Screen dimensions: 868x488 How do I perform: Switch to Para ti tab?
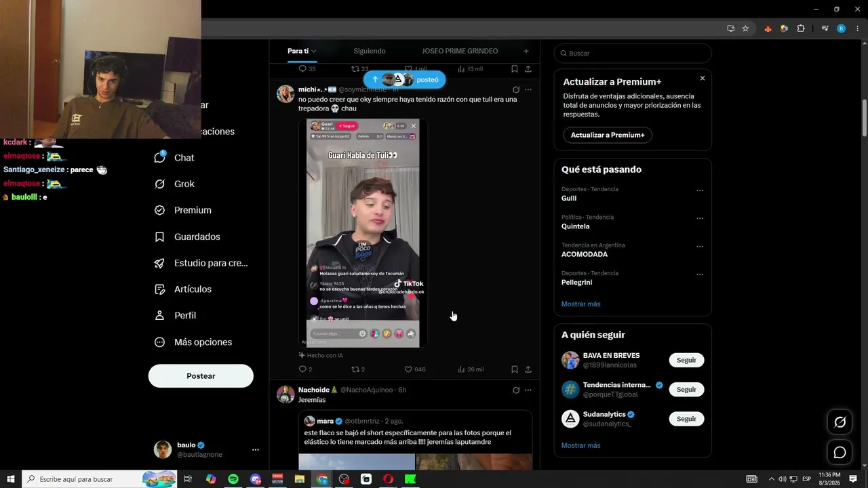(x=302, y=51)
